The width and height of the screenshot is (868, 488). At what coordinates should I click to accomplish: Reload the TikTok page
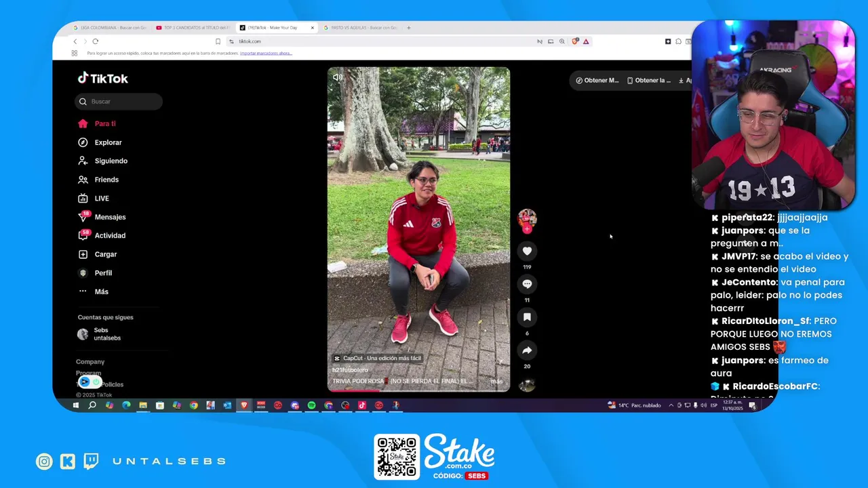(95, 41)
